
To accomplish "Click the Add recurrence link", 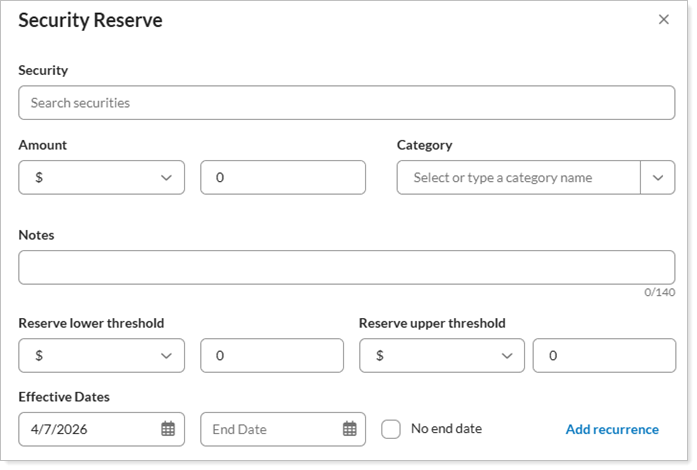I will pos(612,429).
